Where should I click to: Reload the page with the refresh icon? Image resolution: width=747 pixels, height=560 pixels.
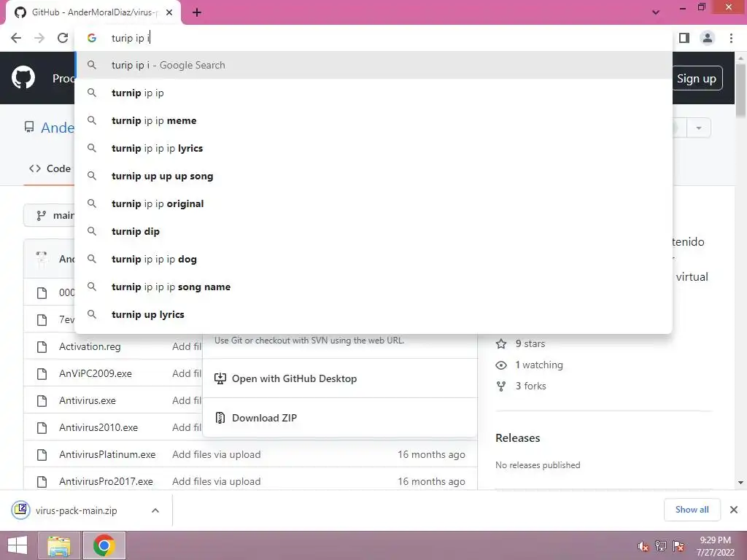pyautogui.click(x=63, y=38)
